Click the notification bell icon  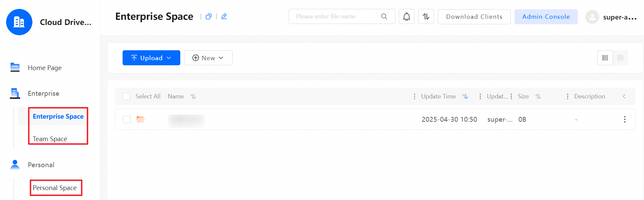(x=406, y=17)
